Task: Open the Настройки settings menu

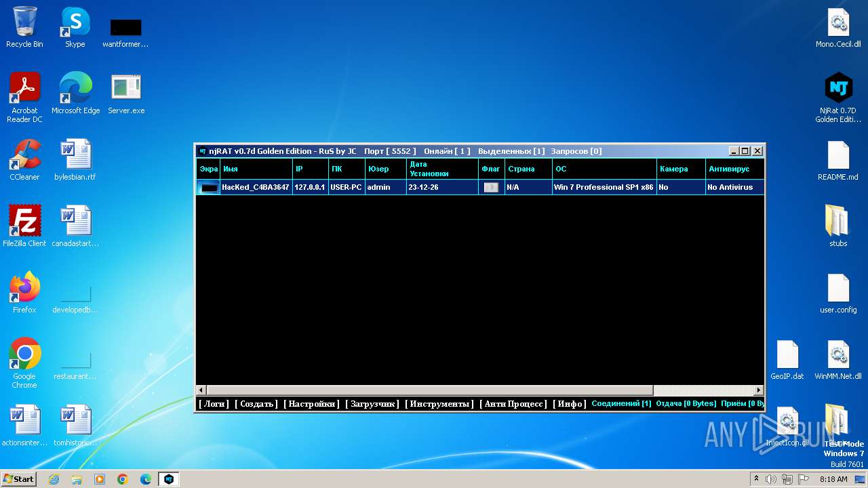Action: (x=311, y=403)
